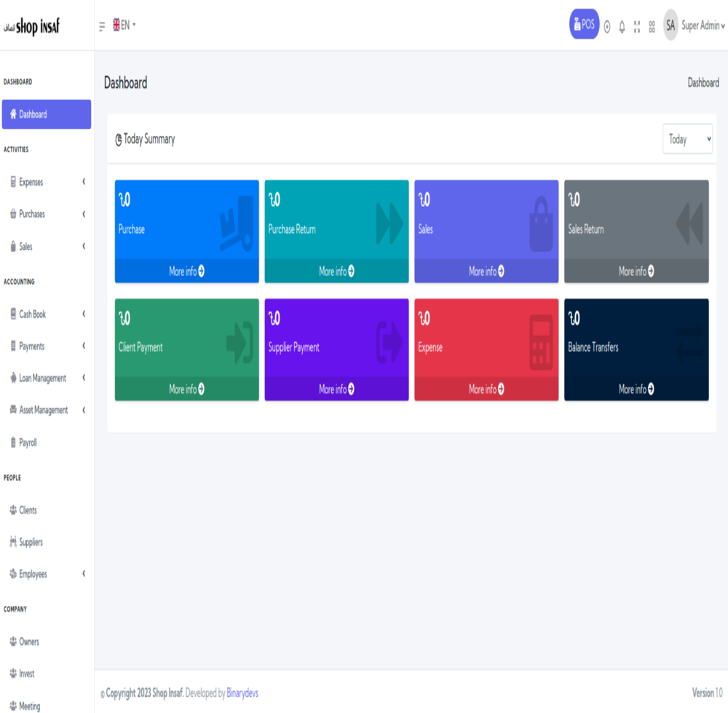Select Payroll from the sidebar
Image resolution: width=728 pixels, height=713 pixels.
[x=28, y=442]
